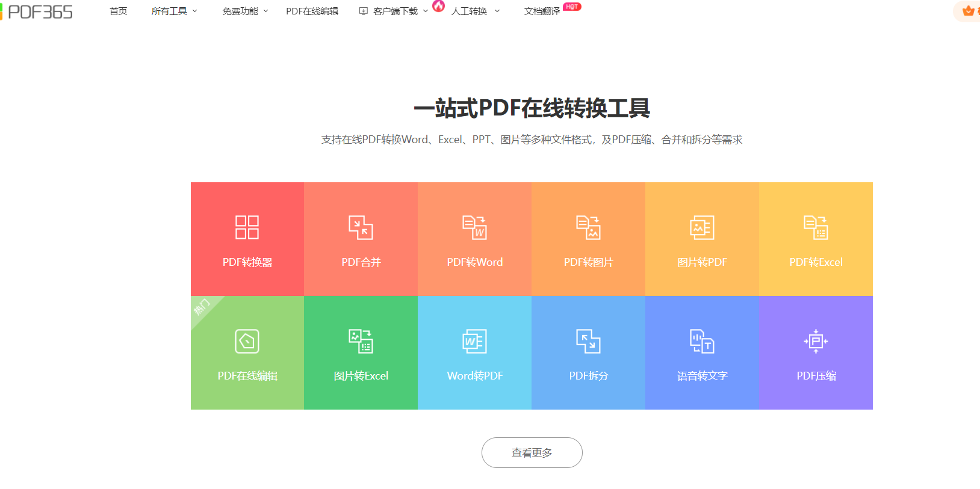Image resolution: width=980 pixels, height=489 pixels.
Task: Click the 图片转PDF label
Action: click(x=702, y=262)
